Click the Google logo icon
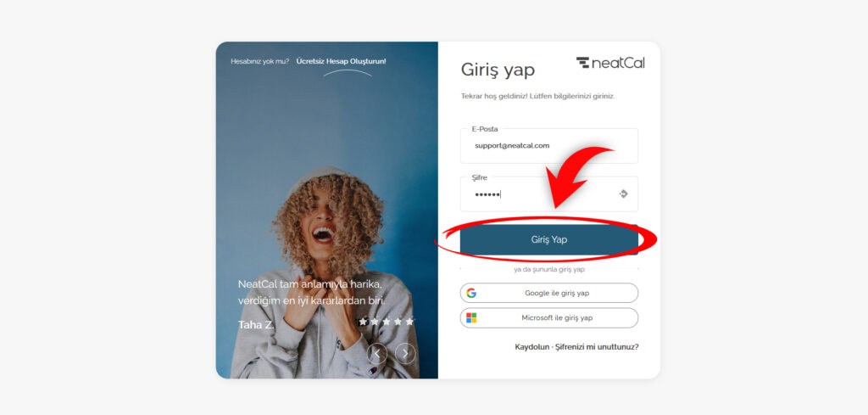868x415 pixels. point(471,293)
